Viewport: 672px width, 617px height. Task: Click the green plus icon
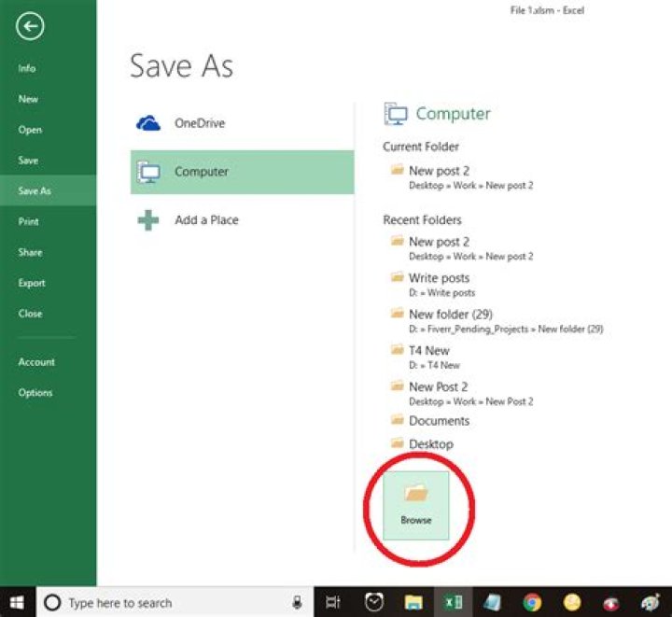[147, 220]
